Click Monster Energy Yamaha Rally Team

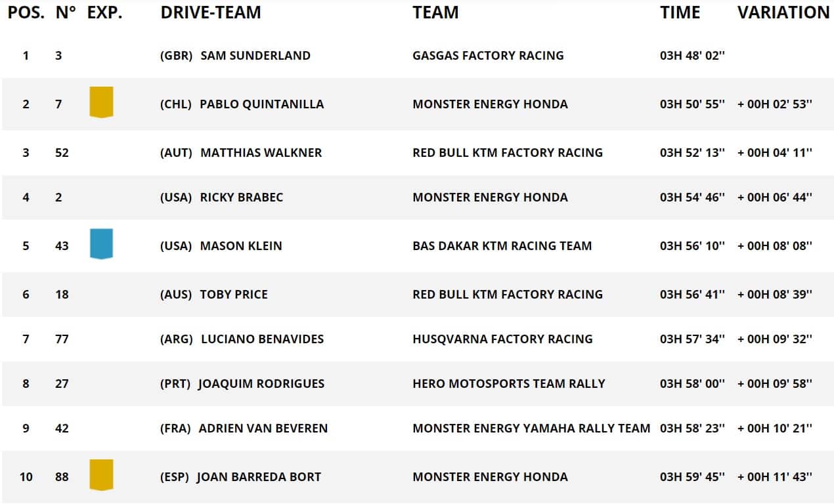tap(531, 429)
